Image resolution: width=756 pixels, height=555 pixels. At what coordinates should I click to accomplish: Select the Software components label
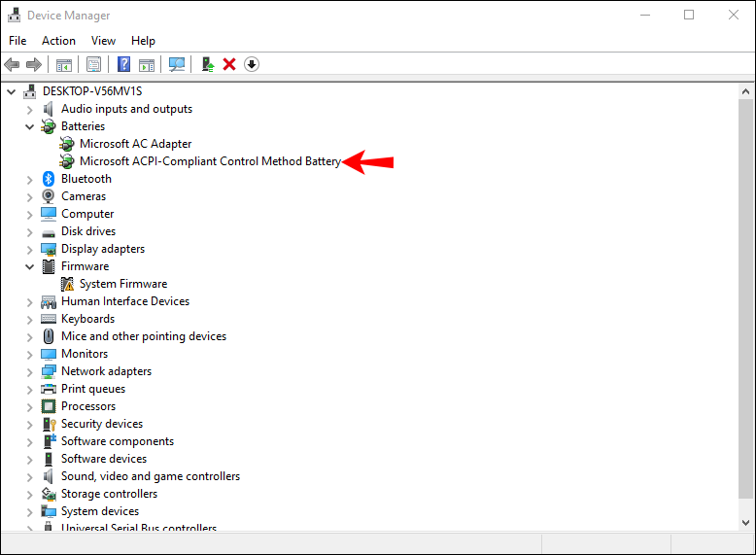pyautogui.click(x=118, y=441)
